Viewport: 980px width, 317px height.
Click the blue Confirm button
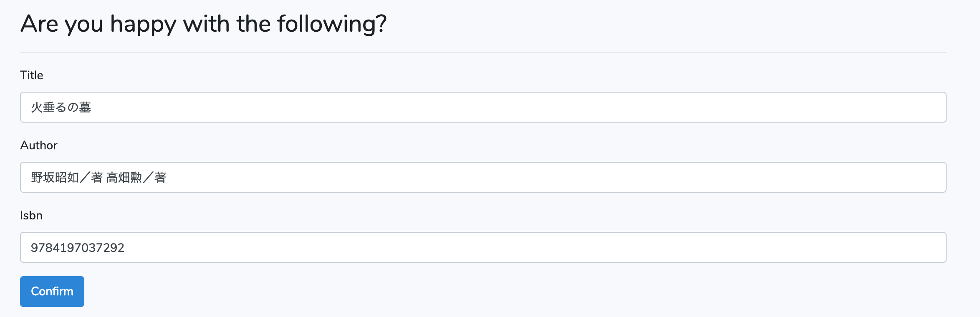pyautogui.click(x=52, y=292)
